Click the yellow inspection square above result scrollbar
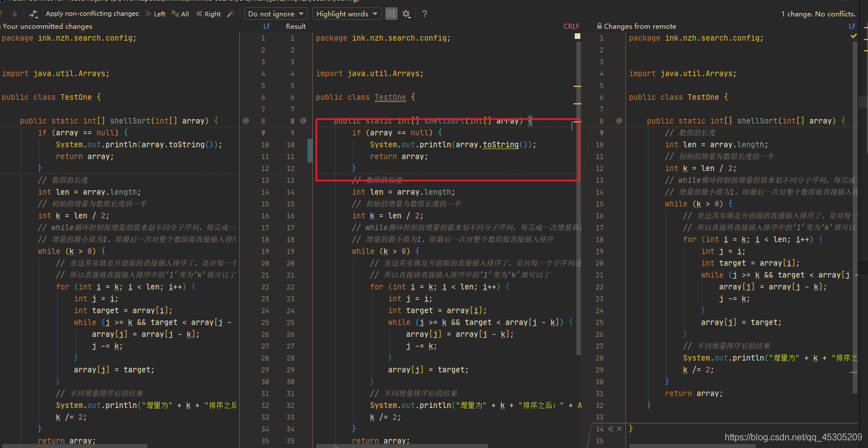Viewport: 868px width, 448px height. click(x=577, y=36)
